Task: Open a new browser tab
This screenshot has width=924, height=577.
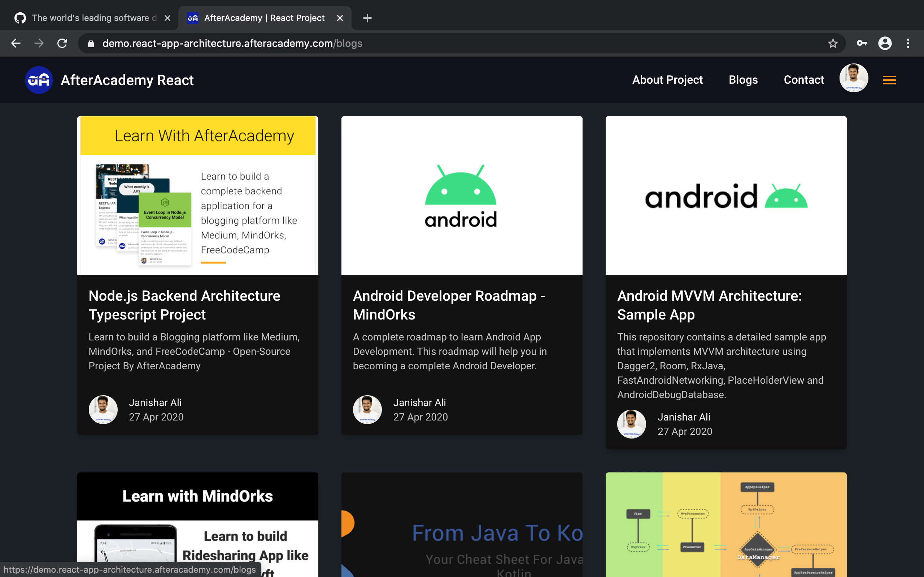Action: click(x=367, y=18)
